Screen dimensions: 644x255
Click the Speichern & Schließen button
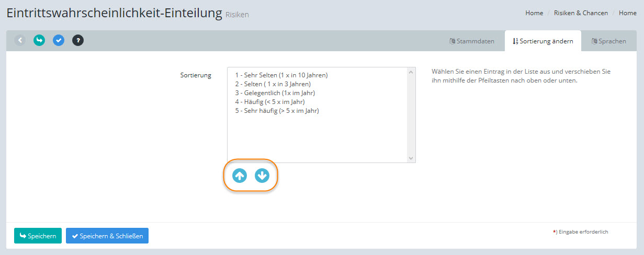point(107,236)
